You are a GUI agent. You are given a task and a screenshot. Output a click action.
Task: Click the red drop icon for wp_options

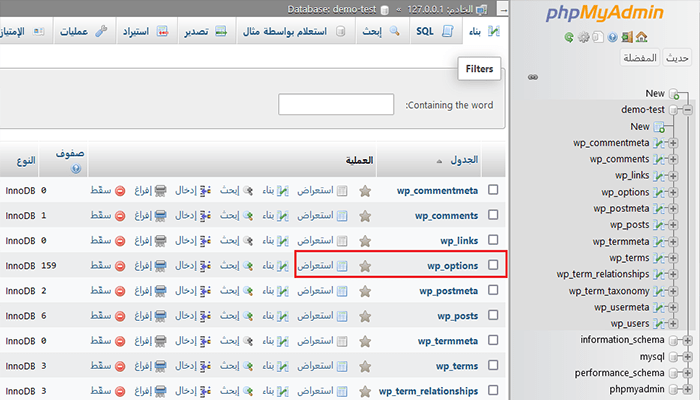(120, 266)
